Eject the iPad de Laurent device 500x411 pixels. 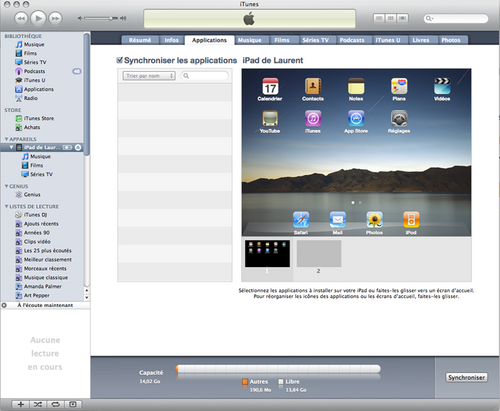[78, 147]
